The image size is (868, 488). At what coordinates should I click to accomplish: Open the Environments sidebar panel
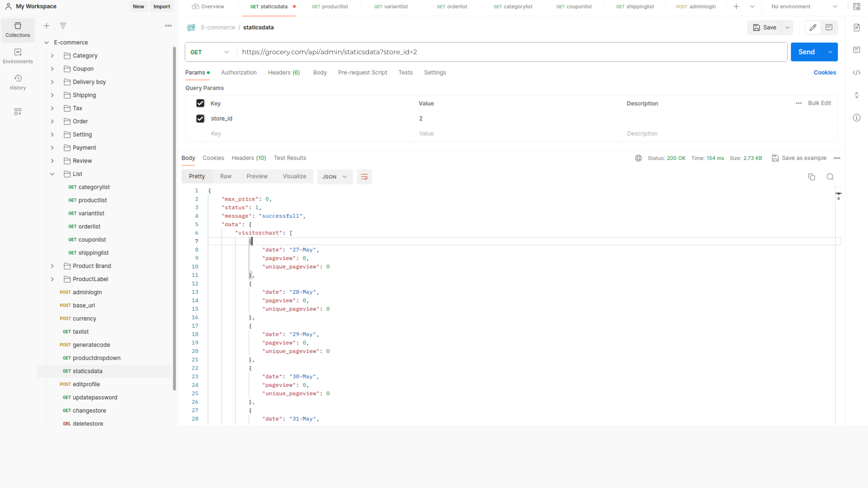18,56
